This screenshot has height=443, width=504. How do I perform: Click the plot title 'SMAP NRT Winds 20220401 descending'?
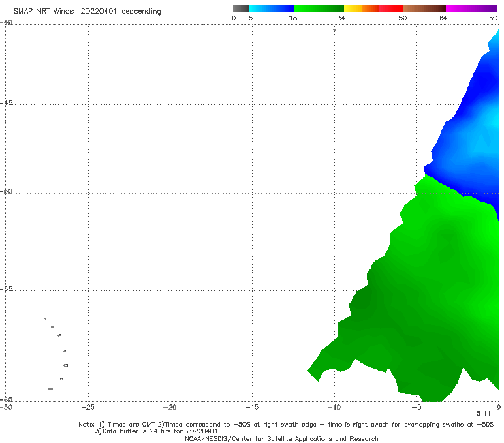pyautogui.click(x=87, y=12)
